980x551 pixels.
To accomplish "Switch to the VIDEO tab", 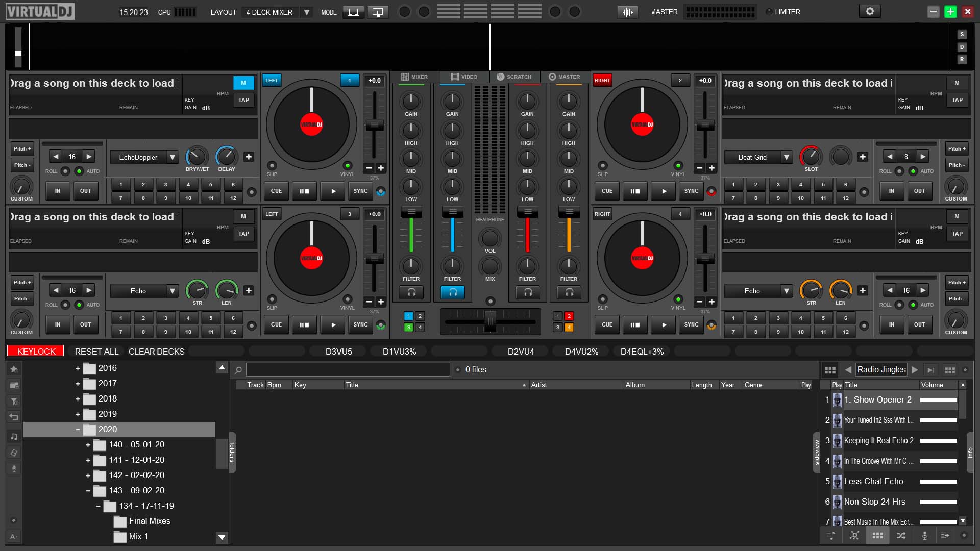I will click(463, 77).
